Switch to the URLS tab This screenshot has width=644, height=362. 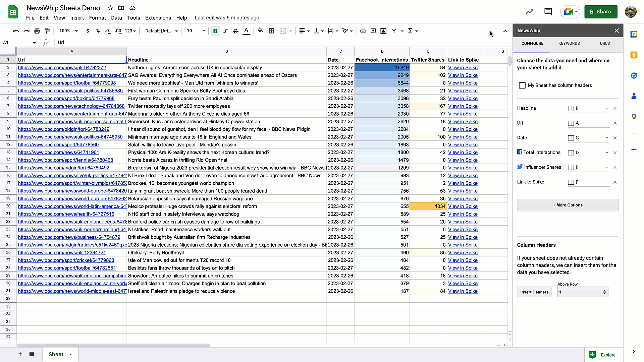(605, 44)
